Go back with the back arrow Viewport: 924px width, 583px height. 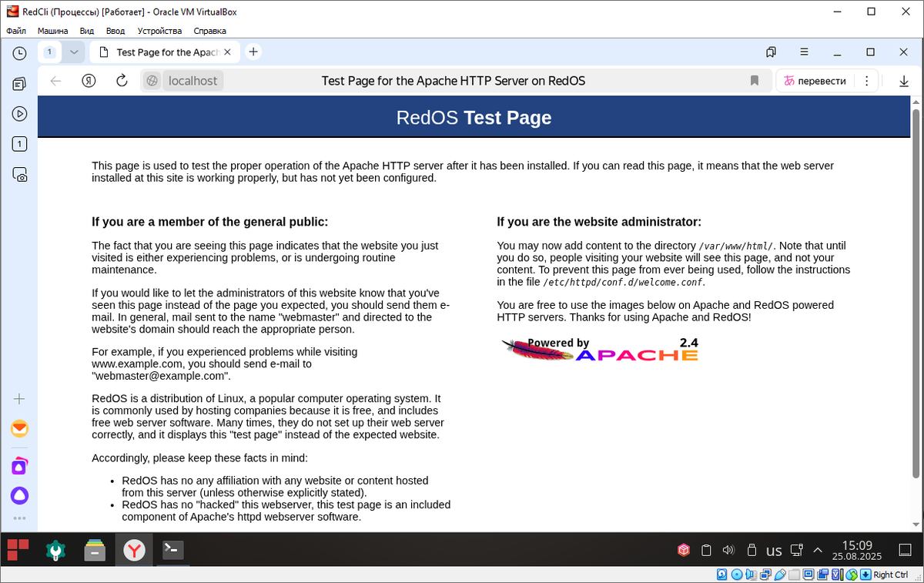(x=55, y=81)
